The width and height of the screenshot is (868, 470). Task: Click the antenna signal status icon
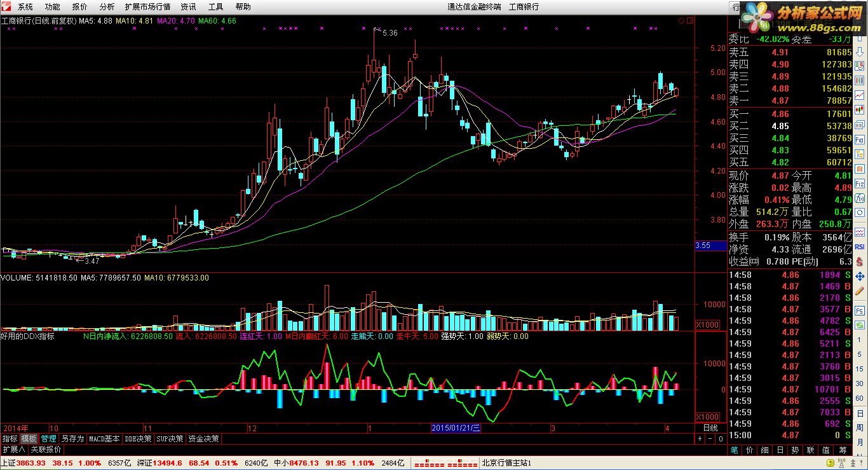(841, 463)
